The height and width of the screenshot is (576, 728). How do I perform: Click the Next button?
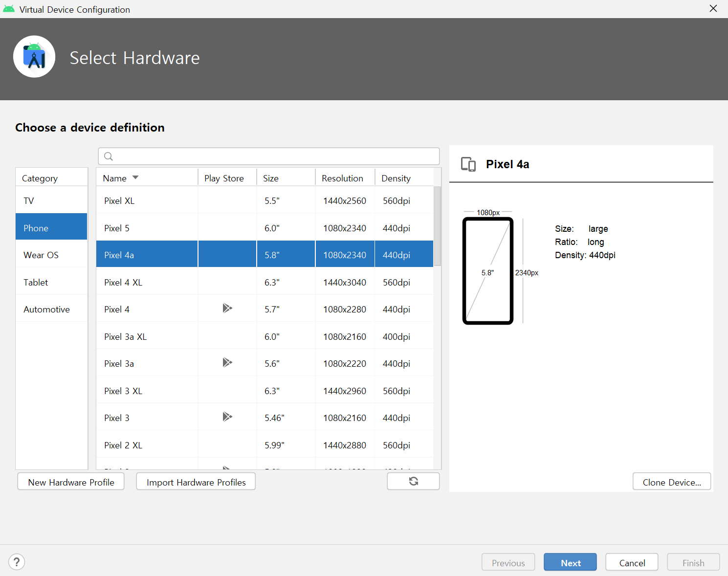click(570, 562)
